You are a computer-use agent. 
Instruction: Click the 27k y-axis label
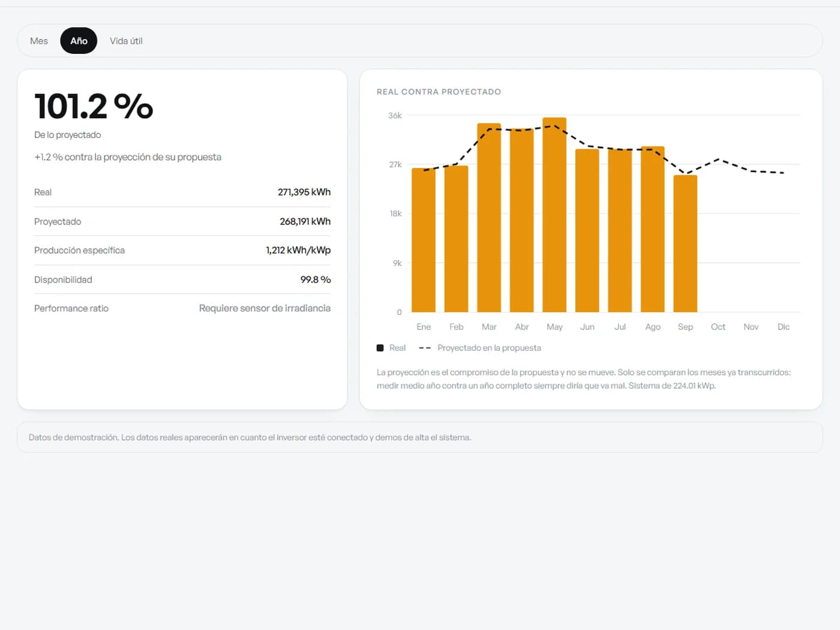point(395,164)
